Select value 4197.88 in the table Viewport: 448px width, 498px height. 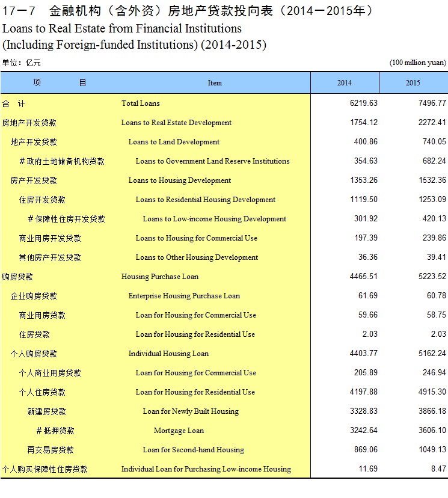(x=364, y=392)
